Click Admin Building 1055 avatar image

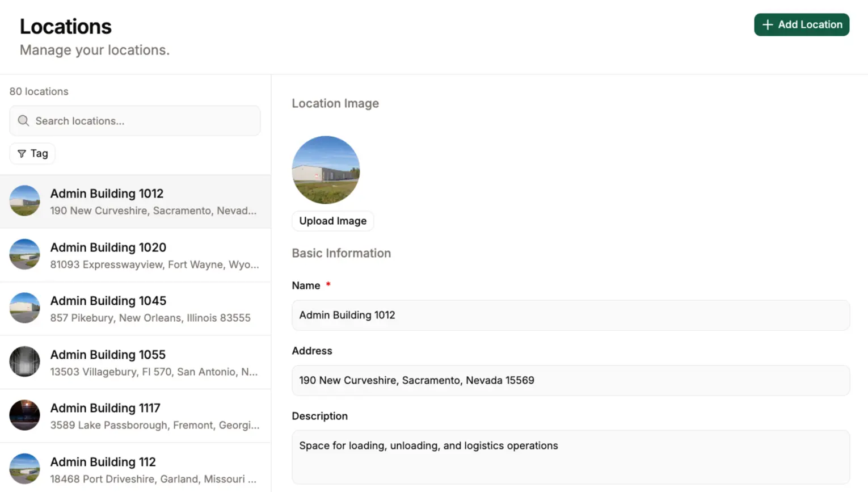pyautogui.click(x=24, y=361)
